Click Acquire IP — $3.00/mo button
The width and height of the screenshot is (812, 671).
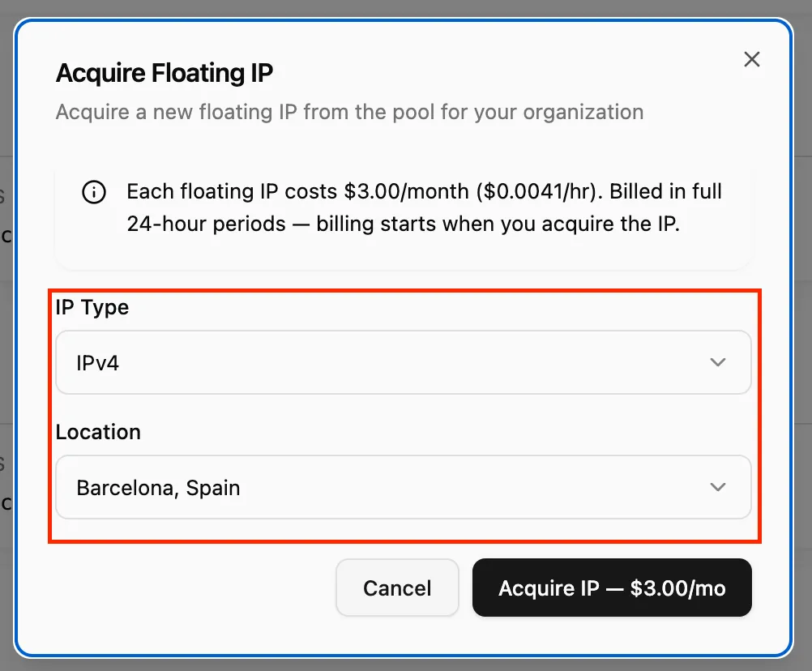click(x=612, y=588)
